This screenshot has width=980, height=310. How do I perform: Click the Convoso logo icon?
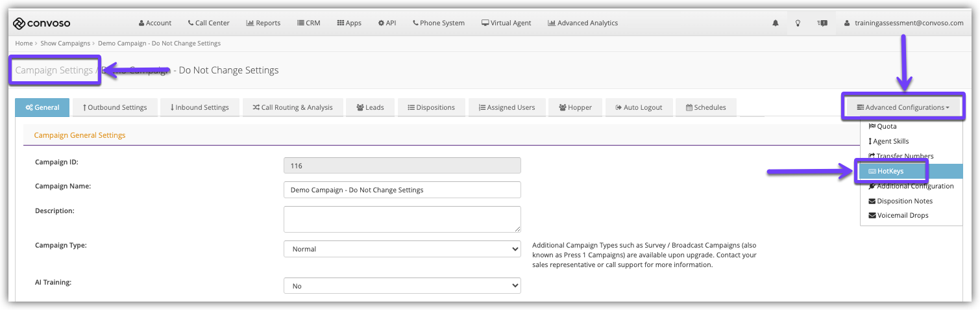click(x=19, y=23)
